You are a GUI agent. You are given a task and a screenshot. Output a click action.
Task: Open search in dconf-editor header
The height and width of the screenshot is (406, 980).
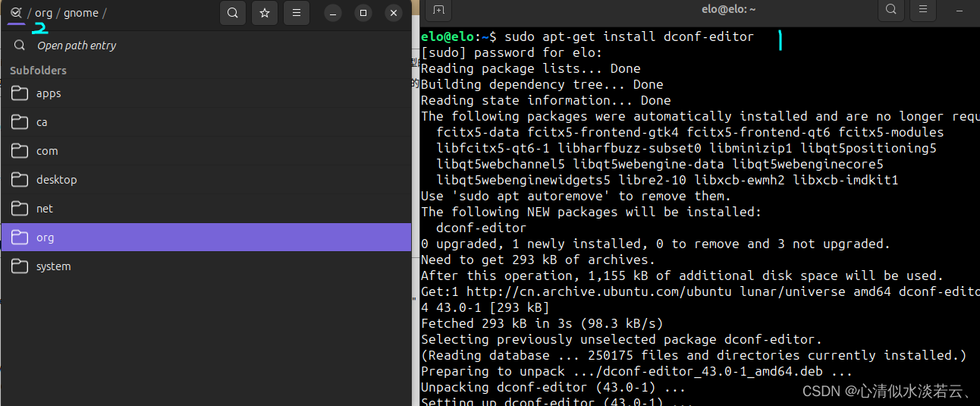(233, 13)
